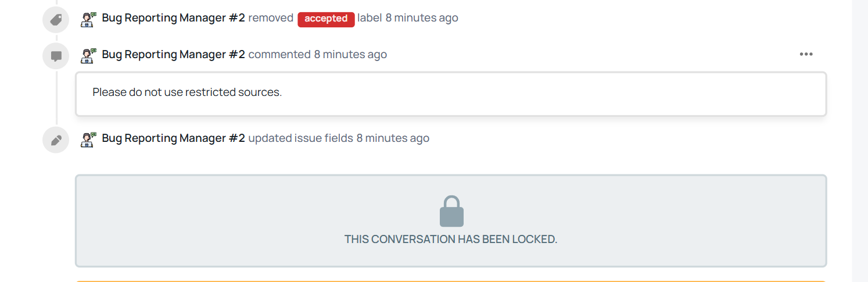Click the avatar next to the removed label event
Image resolution: width=868 pixels, height=282 pixels.
coord(88,19)
